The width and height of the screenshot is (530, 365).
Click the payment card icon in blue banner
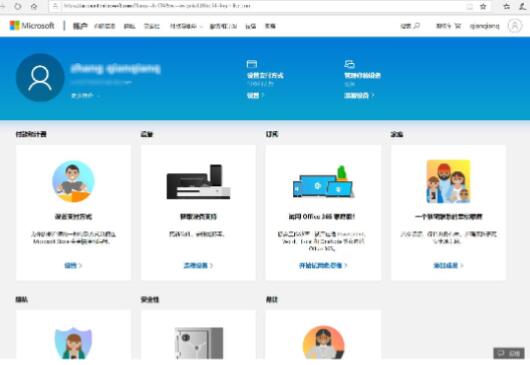pyautogui.click(x=252, y=64)
